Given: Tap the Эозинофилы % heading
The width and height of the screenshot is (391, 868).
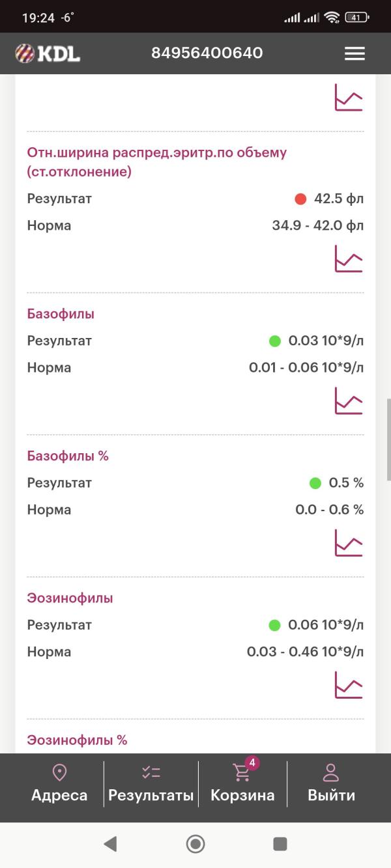Looking at the screenshot, I should pos(77,740).
